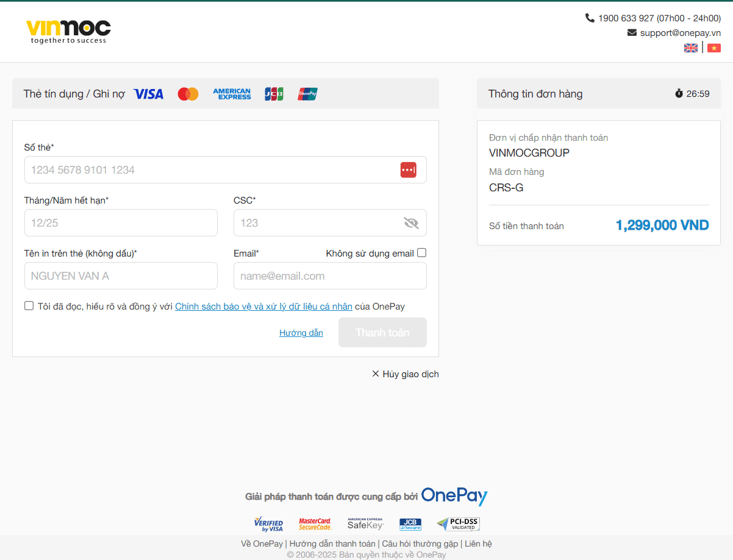The width and height of the screenshot is (733, 560).
Task: Focus the 'Số thẻ' card number field
Action: (210, 170)
